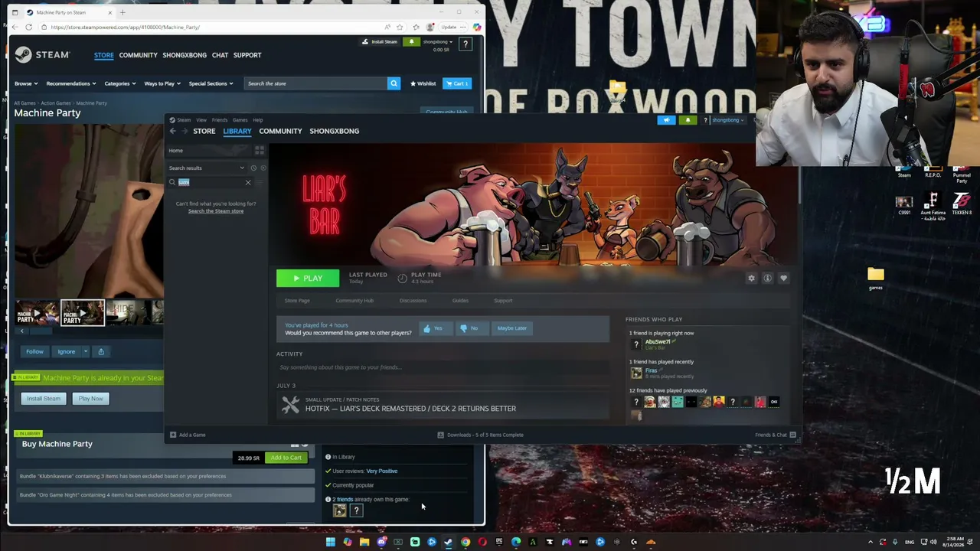
Task: Open the COMMUNITY tab in Steam client
Action: (x=280, y=131)
